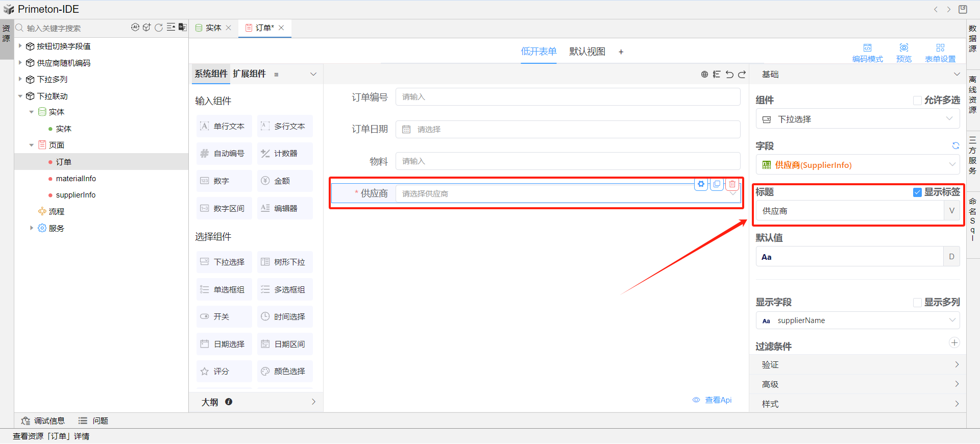The height and width of the screenshot is (444, 980).
Task: Uncheck the 显示标签 checkbox
Action: tap(917, 192)
